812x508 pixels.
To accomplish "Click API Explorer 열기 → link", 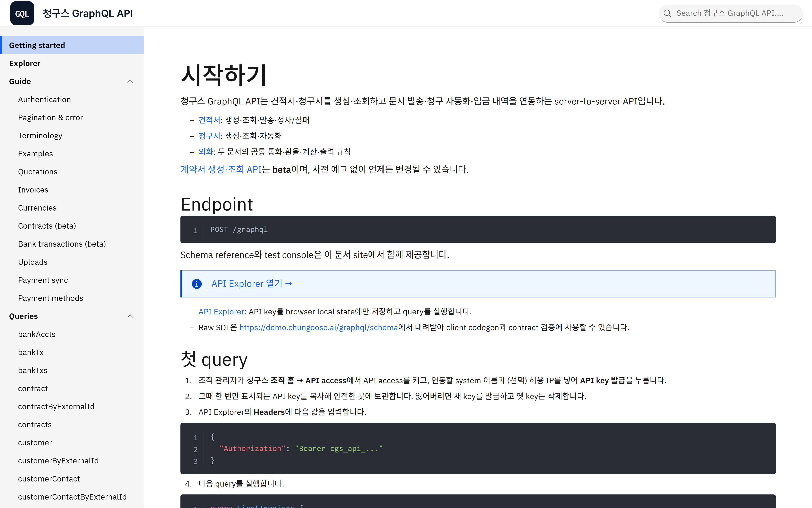I will coord(252,284).
